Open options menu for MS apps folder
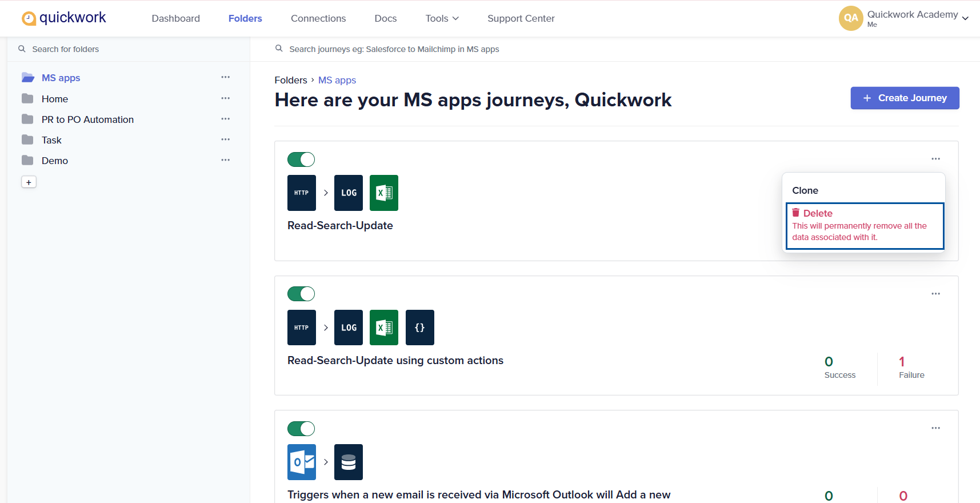 tap(226, 77)
